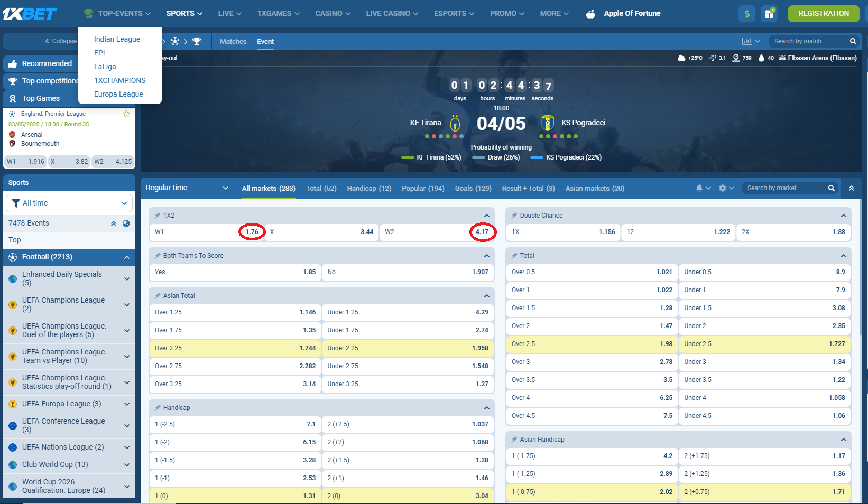868x504 pixels.
Task: Click the REGISTRATION button
Action: [824, 14]
